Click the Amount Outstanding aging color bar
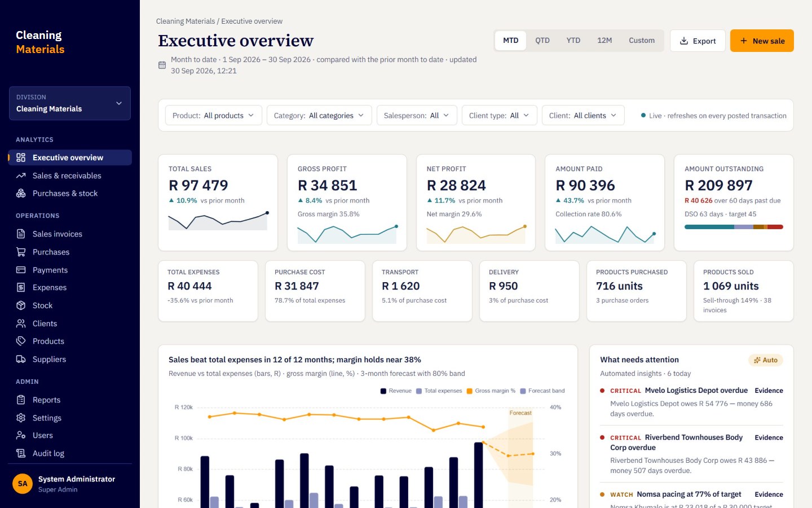Image resolution: width=812 pixels, height=508 pixels. click(734, 227)
